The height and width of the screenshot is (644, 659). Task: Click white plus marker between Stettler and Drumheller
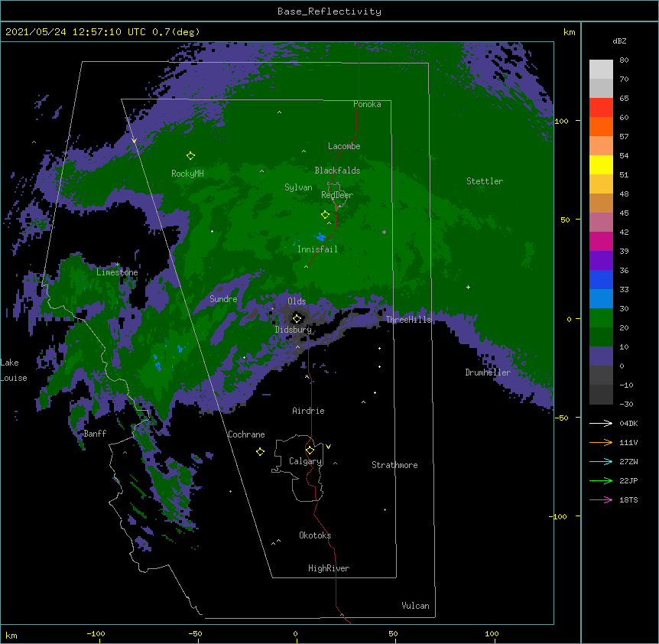click(468, 287)
